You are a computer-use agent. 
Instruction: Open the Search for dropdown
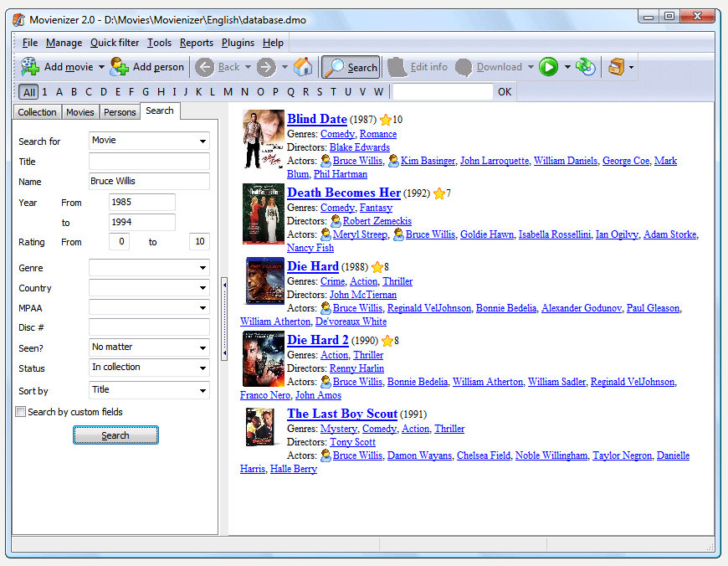click(x=149, y=141)
